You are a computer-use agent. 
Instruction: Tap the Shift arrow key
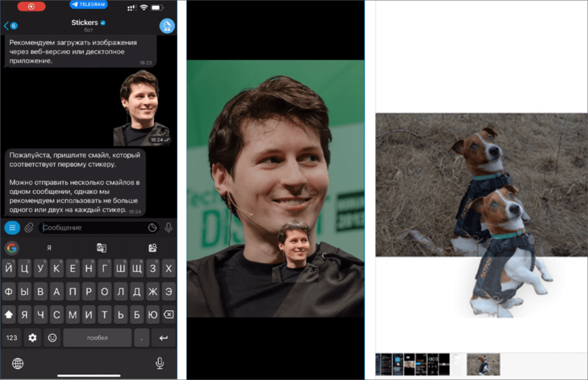click(x=9, y=314)
